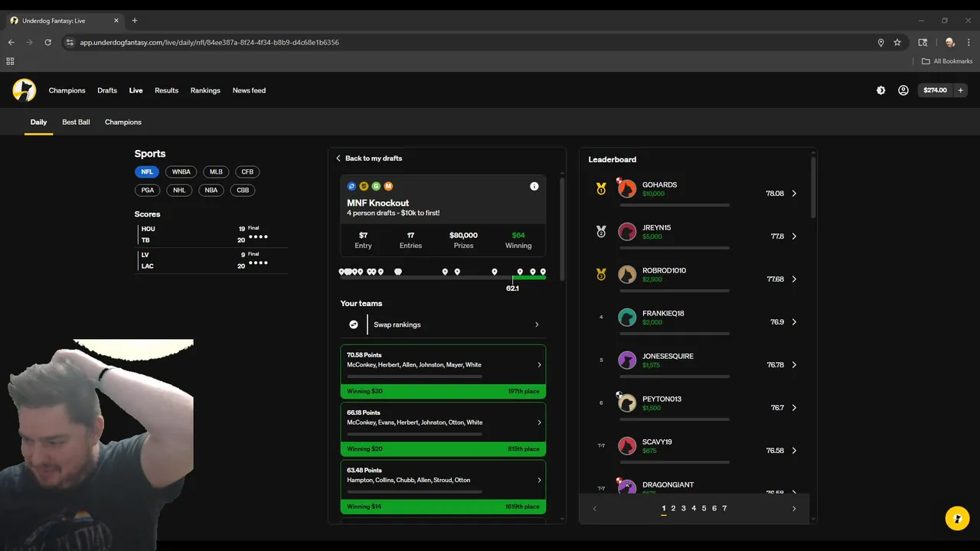Expand the 70.58 Points team chevron
Viewport: 980px width, 551px height.
click(539, 365)
